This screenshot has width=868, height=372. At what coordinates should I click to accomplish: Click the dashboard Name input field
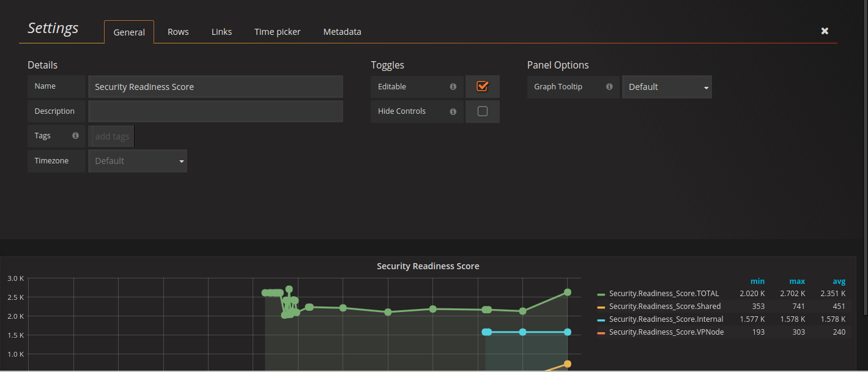[x=215, y=87]
